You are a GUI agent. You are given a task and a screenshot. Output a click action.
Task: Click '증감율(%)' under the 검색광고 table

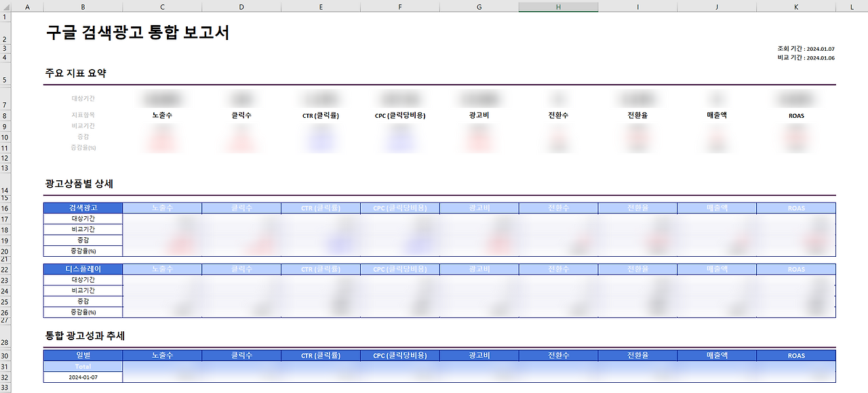(83, 251)
